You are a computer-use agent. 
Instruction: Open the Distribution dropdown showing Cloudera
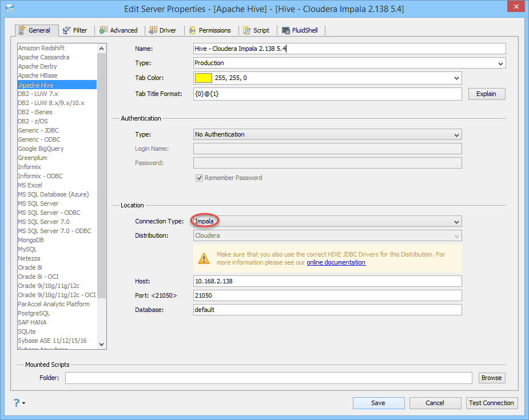[x=327, y=235]
